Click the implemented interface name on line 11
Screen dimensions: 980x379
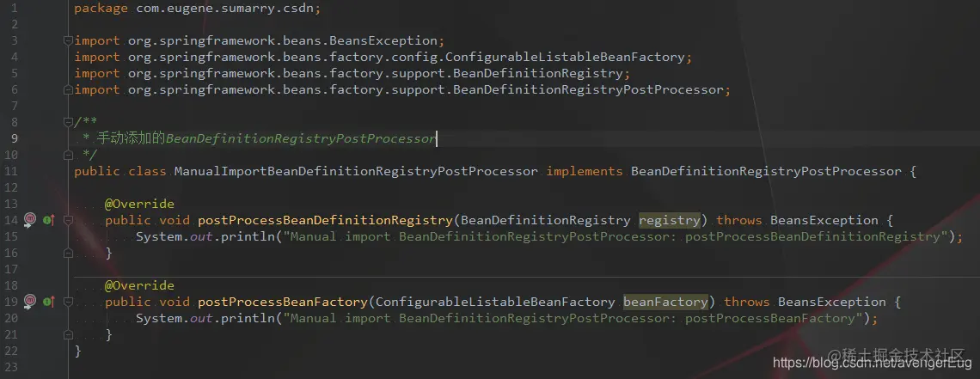766,171
